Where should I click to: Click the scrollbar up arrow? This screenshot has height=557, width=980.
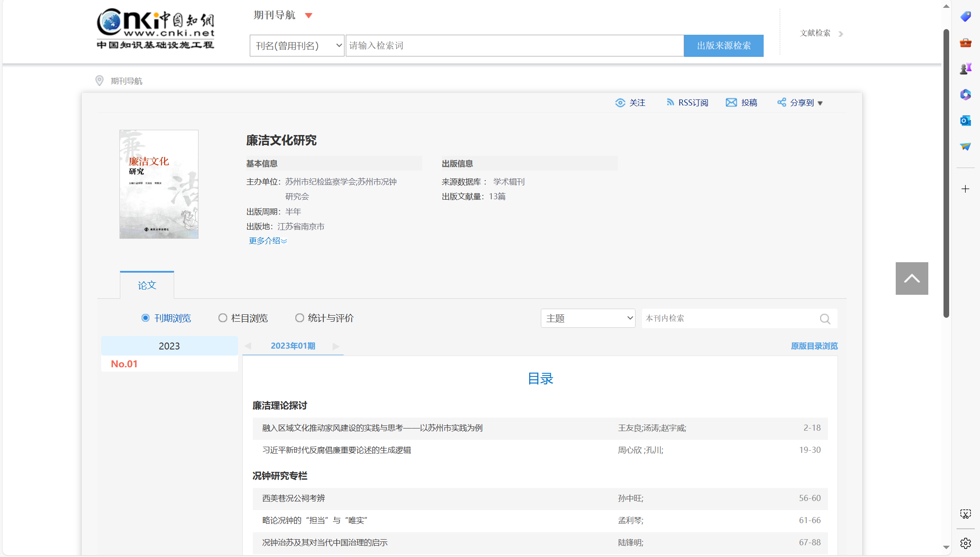coord(946,6)
